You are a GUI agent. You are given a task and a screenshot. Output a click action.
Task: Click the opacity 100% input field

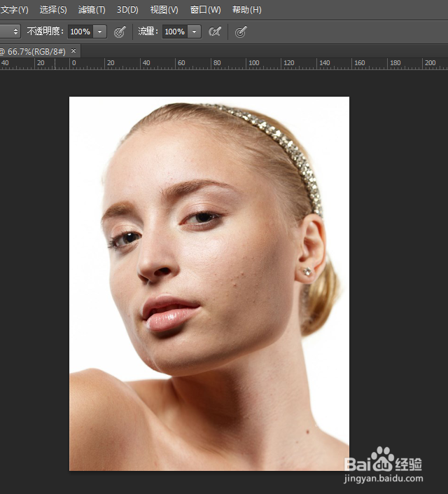(80, 32)
